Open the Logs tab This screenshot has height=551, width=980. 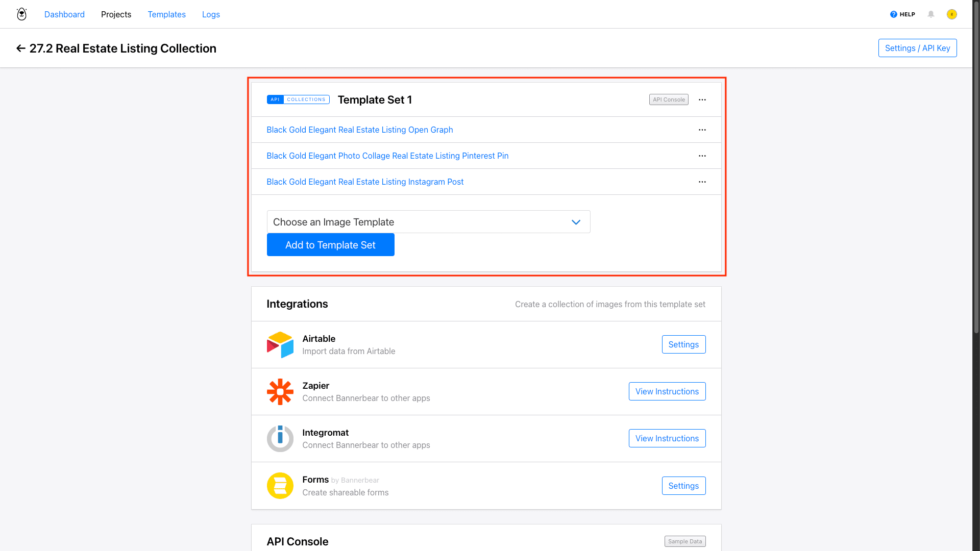point(211,14)
